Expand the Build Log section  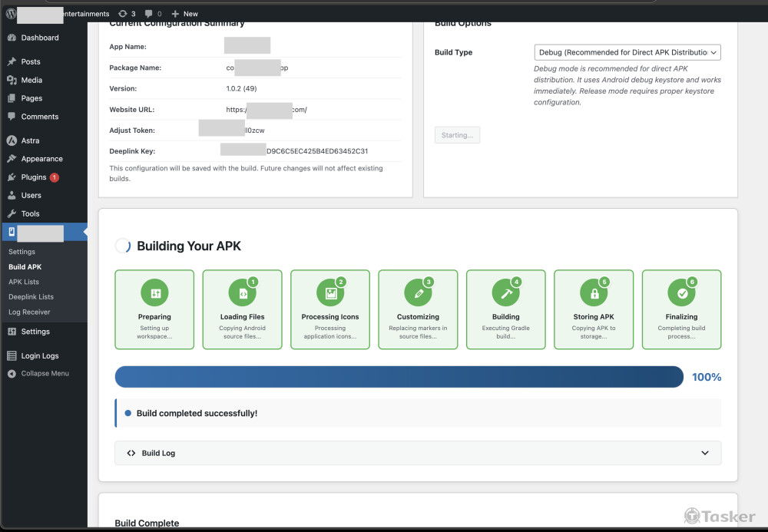tap(418, 453)
